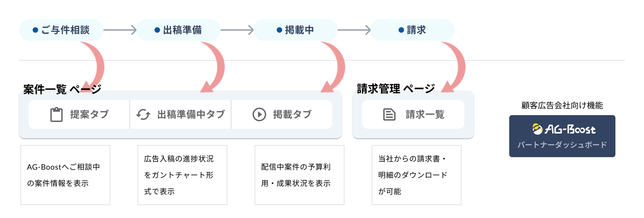Viewport: 644px width, 218px height.
Task: Click the 請求管理 ページ heading
Action: click(x=396, y=89)
